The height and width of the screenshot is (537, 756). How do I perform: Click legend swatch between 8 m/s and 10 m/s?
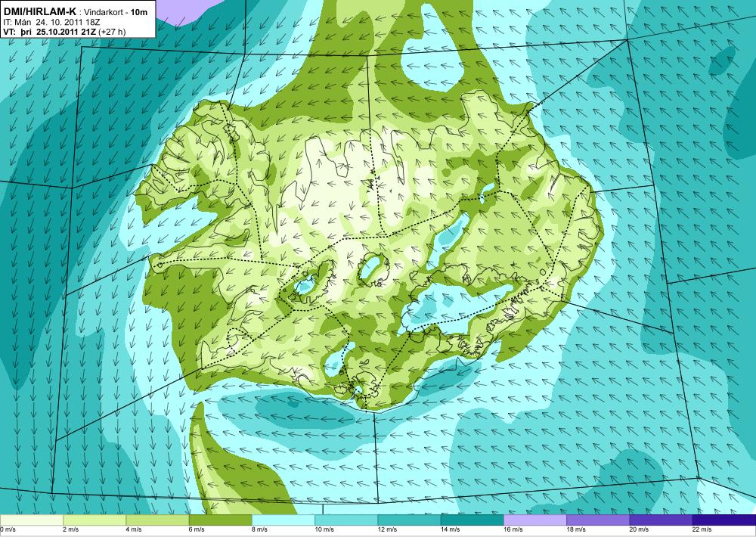283,520
